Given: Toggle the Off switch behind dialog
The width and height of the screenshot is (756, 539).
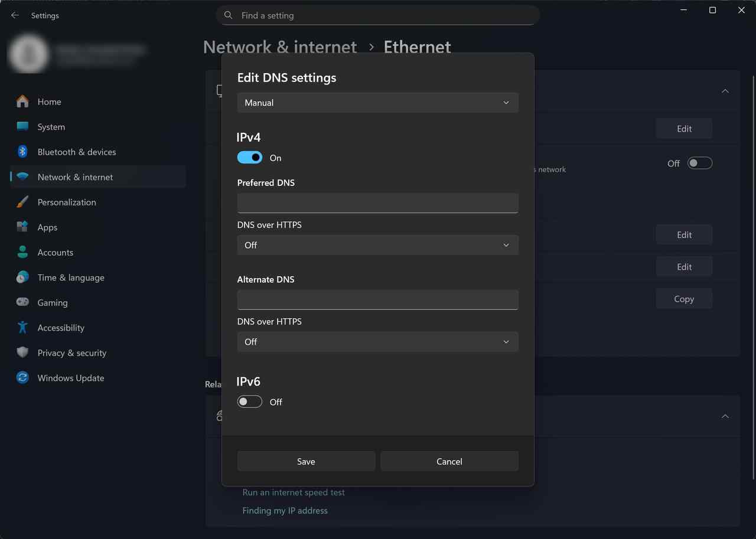Looking at the screenshot, I should [699, 164].
